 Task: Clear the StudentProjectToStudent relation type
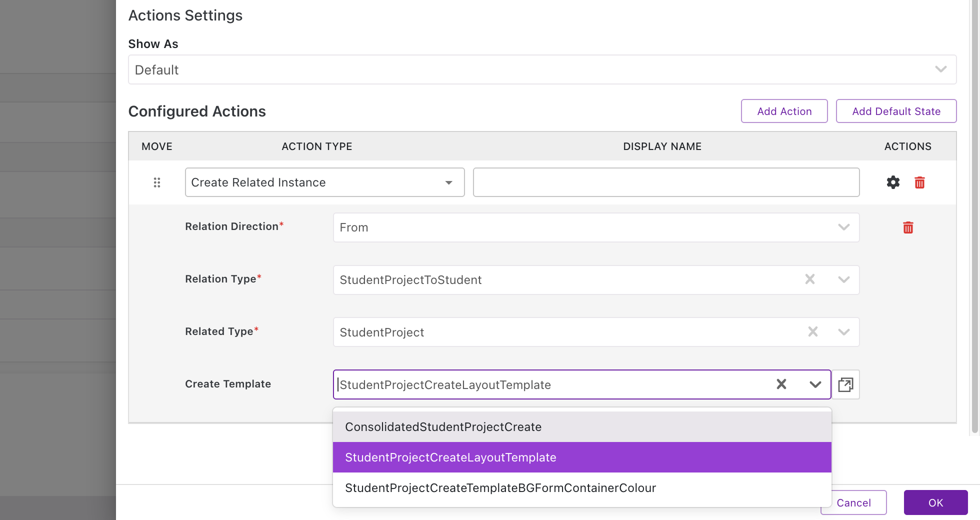tap(810, 279)
